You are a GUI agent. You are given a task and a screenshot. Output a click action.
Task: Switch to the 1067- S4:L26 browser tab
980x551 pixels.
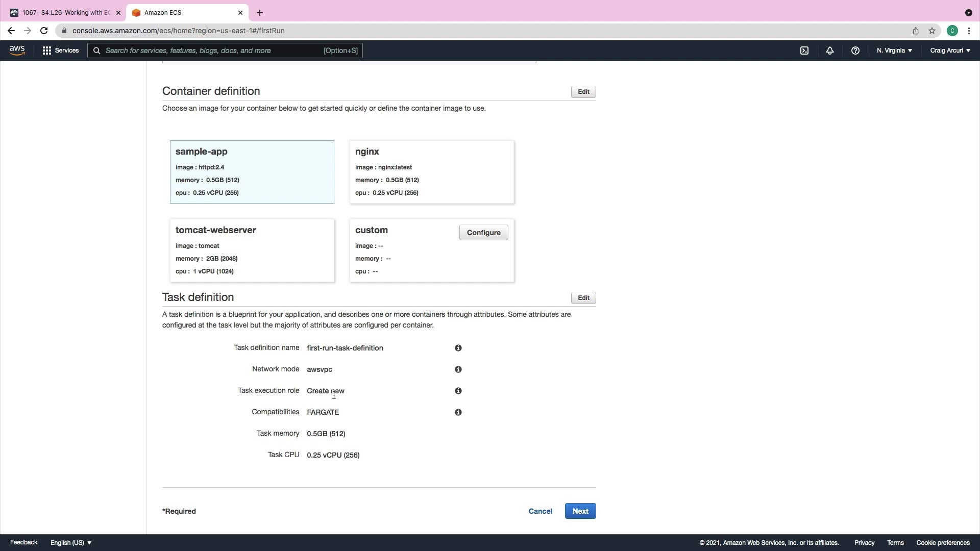coord(65,13)
